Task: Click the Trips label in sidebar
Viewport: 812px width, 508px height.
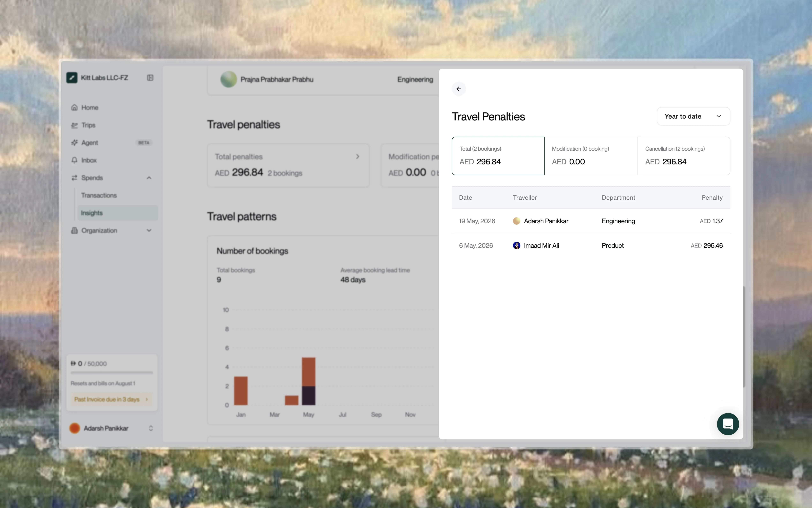Action: 88,125
